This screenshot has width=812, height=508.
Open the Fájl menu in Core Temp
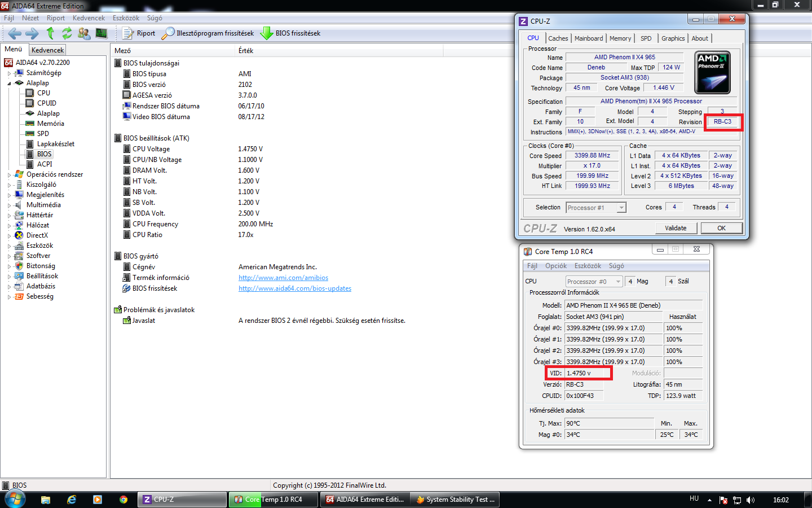pos(532,266)
